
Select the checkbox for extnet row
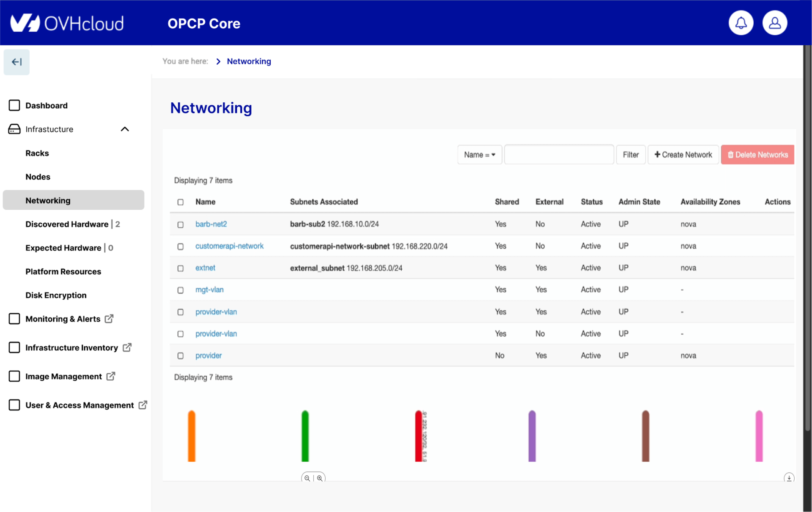(181, 268)
